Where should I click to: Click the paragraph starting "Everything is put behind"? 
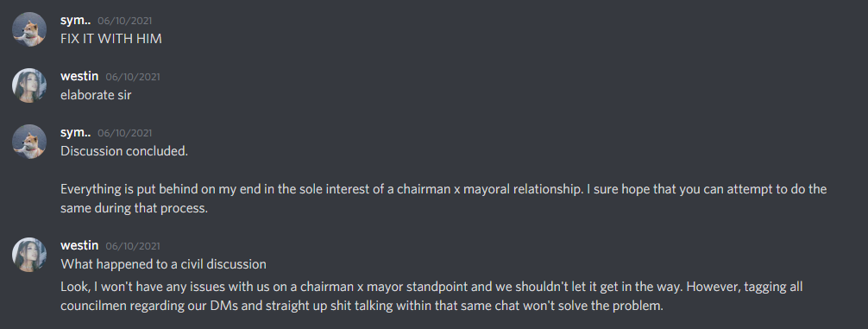(x=443, y=199)
